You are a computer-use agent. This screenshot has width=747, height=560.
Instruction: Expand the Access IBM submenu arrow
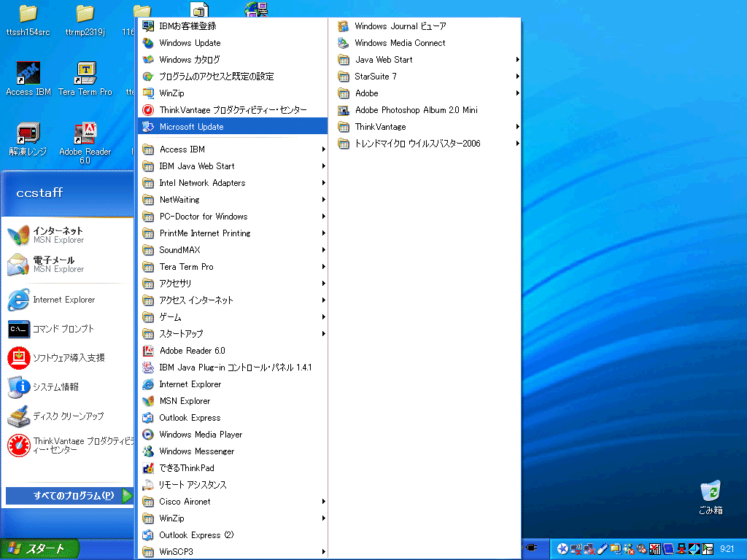point(323,149)
